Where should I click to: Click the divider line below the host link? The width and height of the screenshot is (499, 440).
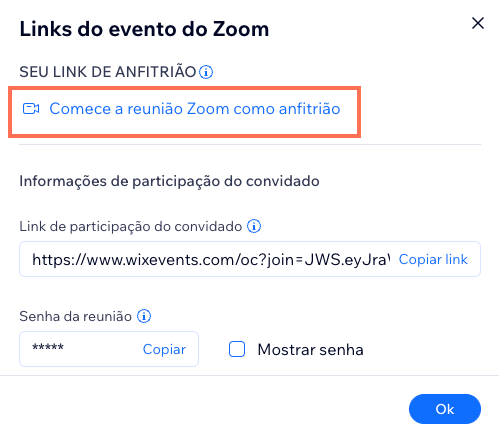[250, 145]
